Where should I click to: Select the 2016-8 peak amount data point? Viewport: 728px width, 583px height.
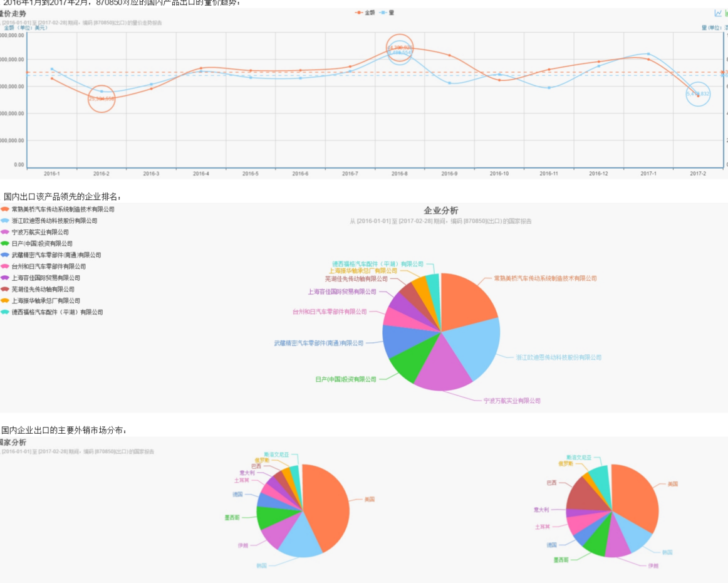(399, 48)
